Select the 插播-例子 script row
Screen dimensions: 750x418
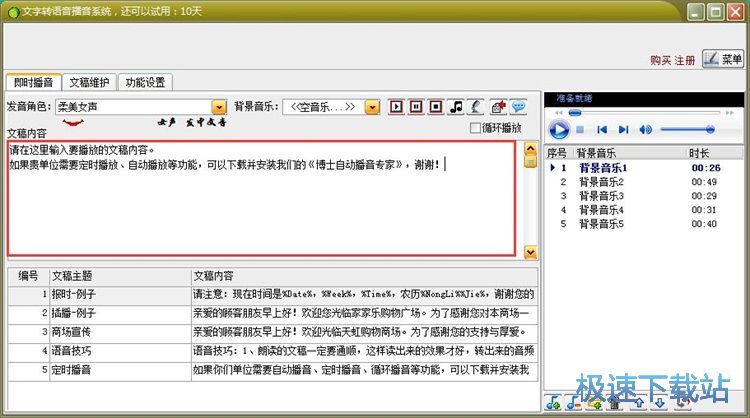pos(273,313)
